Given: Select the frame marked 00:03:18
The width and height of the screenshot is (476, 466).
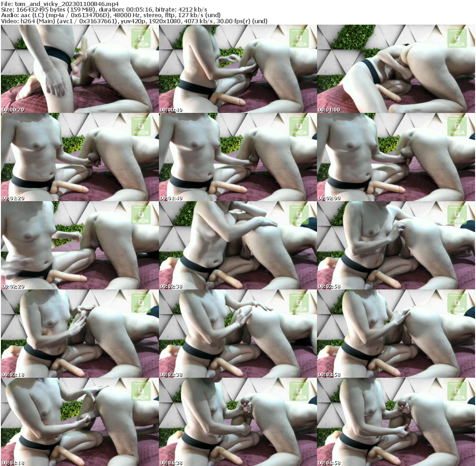Looking at the screenshot, I should 79,334.
